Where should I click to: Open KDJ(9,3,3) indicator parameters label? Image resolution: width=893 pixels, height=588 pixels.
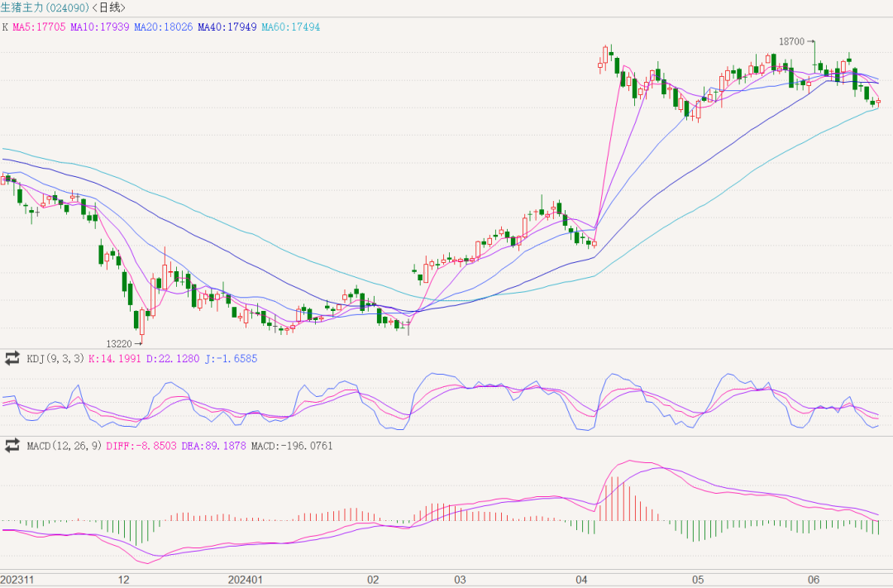[x=56, y=359]
